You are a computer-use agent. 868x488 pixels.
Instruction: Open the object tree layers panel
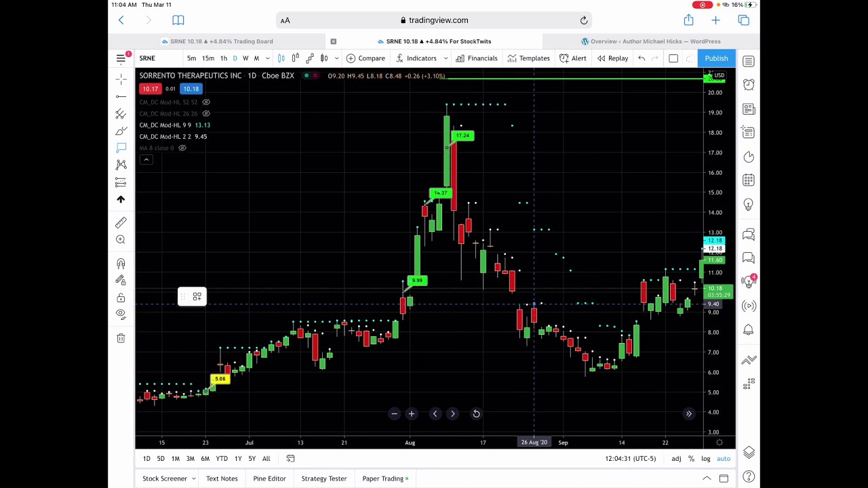[749, 453]
